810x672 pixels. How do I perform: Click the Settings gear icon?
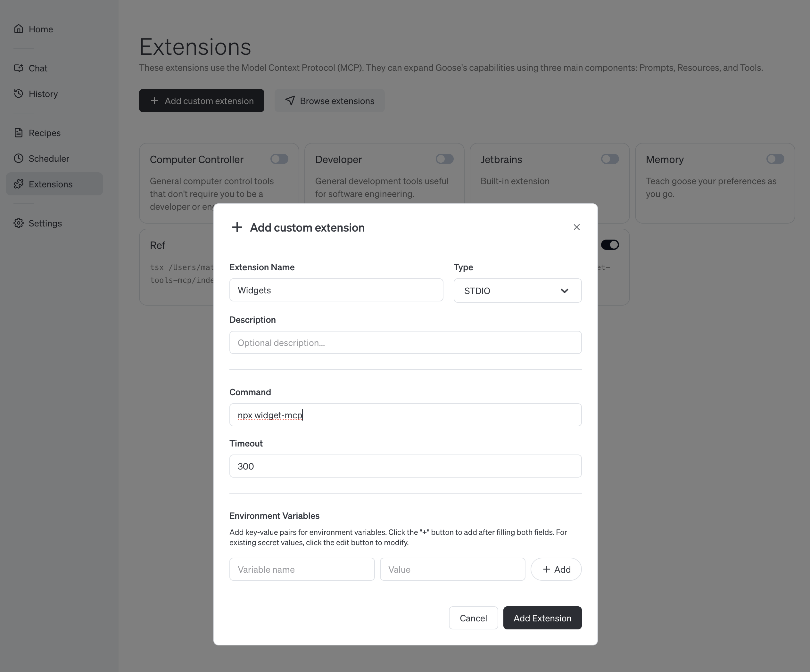point(19,223)
